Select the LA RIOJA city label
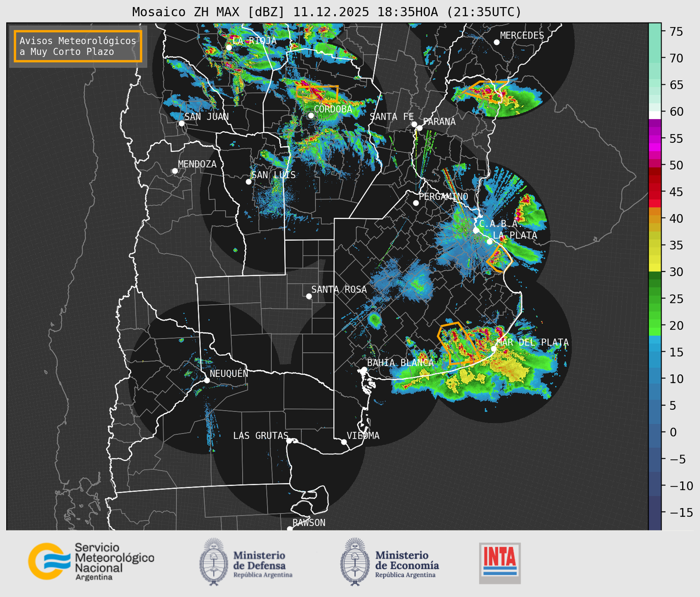 254,41
